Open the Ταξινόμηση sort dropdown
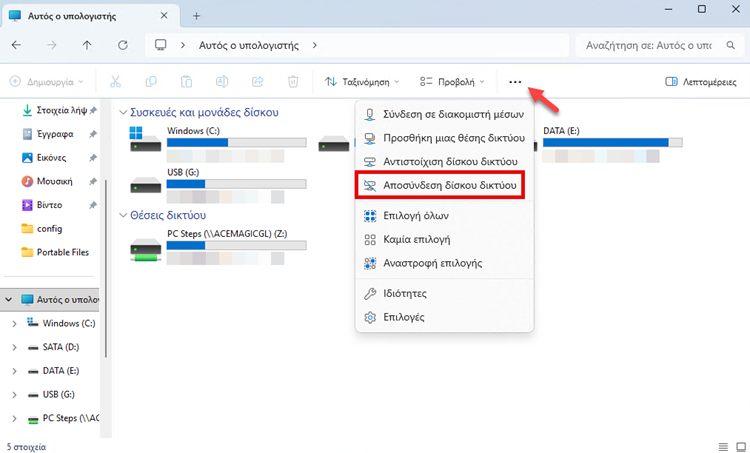The height and width of the screenshot is (453, 750). point(362,82)
